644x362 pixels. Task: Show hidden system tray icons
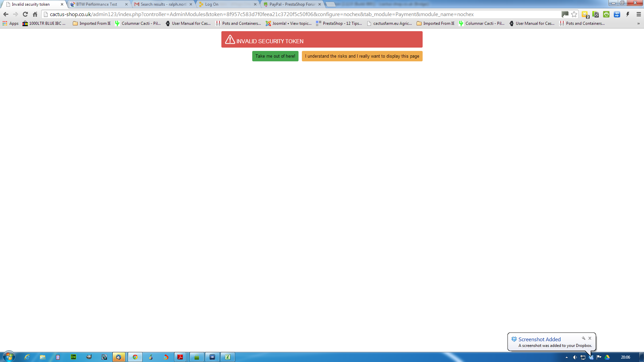(x=567, y=357)
